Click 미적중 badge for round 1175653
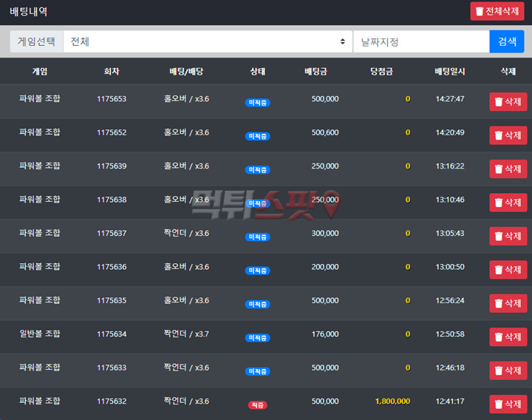 tap(258, 103)
